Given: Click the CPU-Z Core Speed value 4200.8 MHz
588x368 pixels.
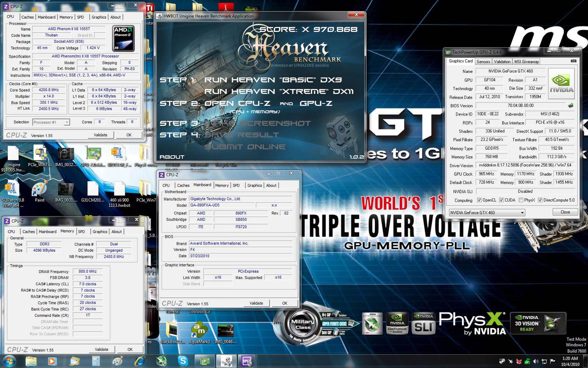Looking at the screenshot, I should (x=49, y=90).
